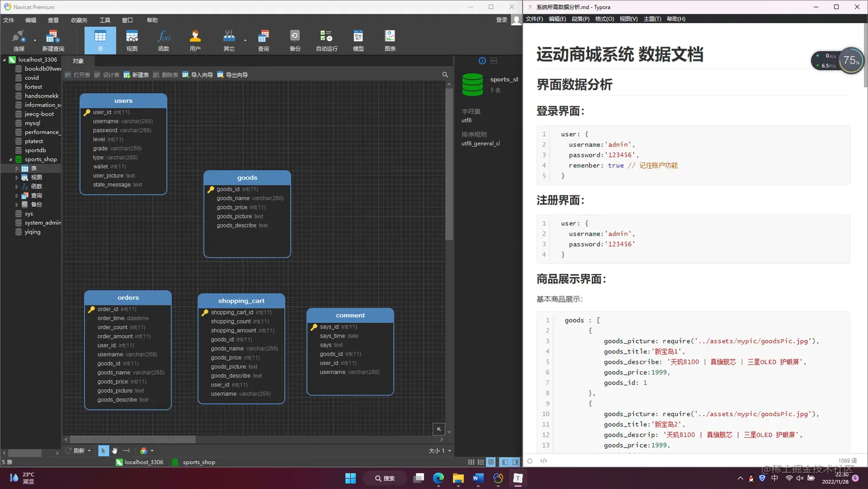The height and width of the screenshot is (489, 868).
Task: Open the 查询 (Query) toolbar icon
Action: (x=263, y=40)
